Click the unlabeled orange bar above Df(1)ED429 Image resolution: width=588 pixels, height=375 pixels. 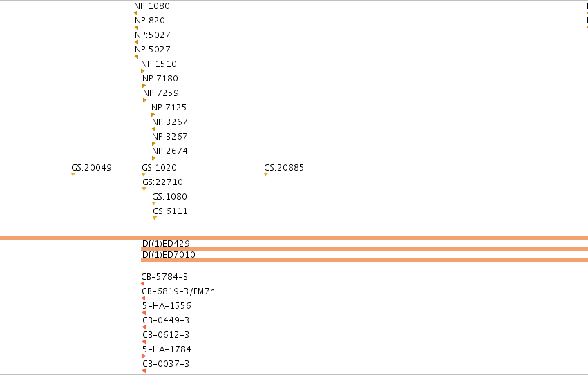pyautogui.click(x=294, y=238)
